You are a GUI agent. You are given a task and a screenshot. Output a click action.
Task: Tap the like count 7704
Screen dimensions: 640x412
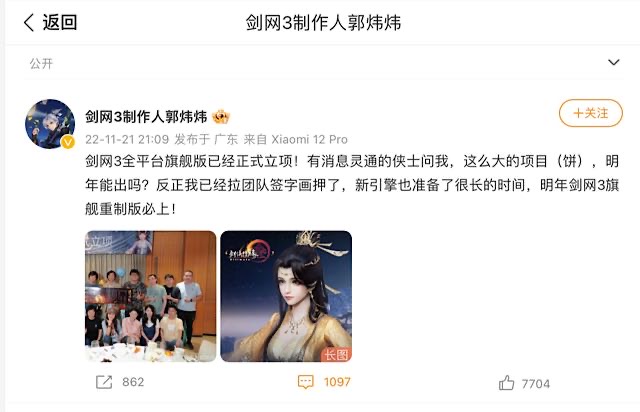point(536,384)
